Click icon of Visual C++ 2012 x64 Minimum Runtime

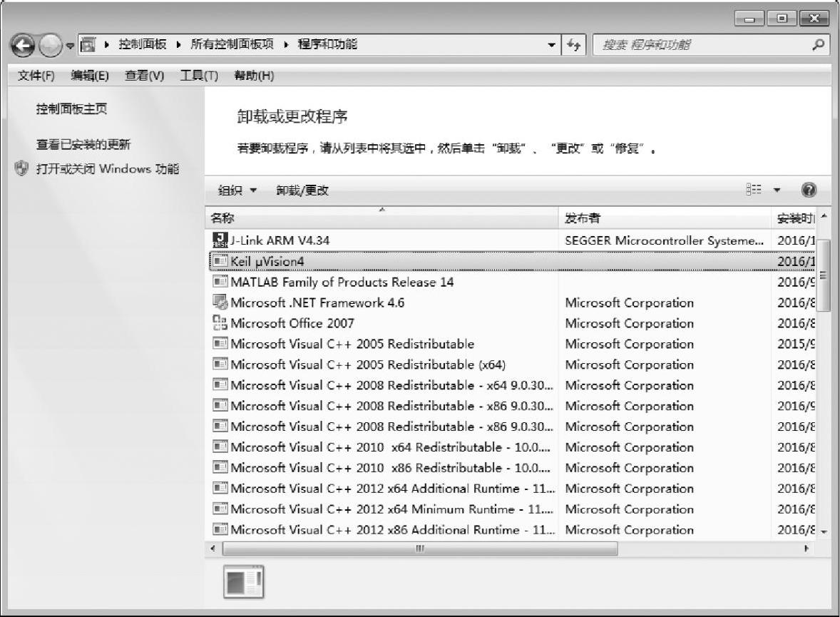pyautogui.click(x=220, y=508)
